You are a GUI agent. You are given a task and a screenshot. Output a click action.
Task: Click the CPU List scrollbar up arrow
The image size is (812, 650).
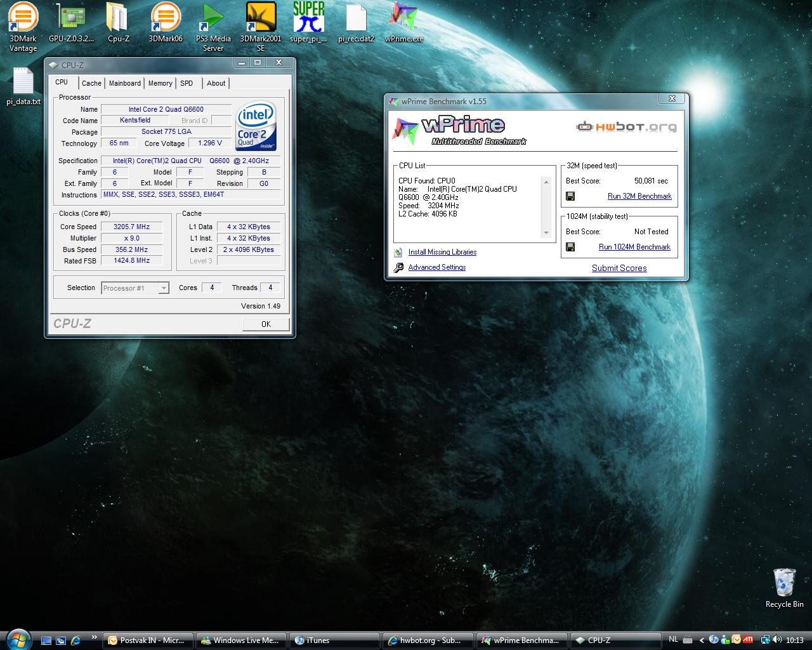[546, 182]
